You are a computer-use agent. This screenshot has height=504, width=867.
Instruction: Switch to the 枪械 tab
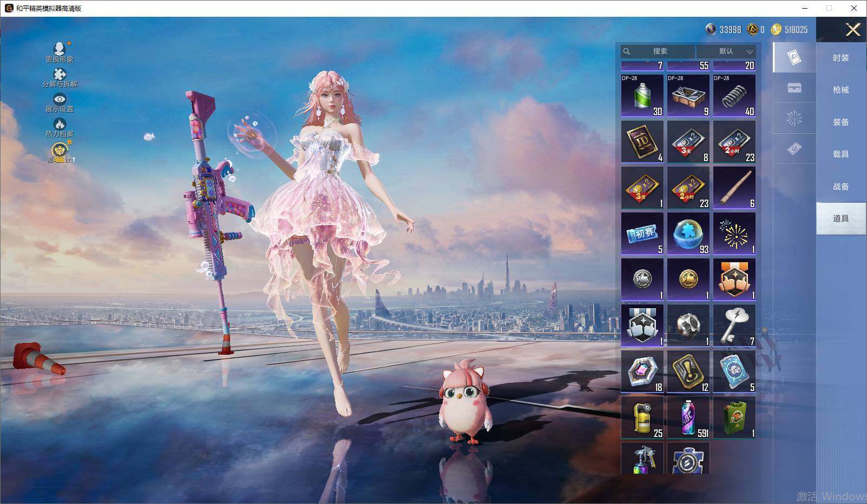(x=841, y=90)
